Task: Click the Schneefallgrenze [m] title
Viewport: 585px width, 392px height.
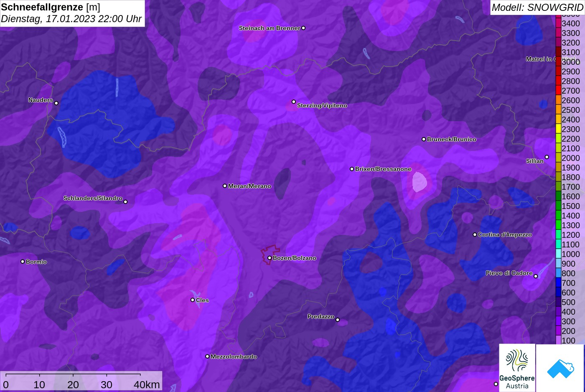Action: [x=51, y=7]
